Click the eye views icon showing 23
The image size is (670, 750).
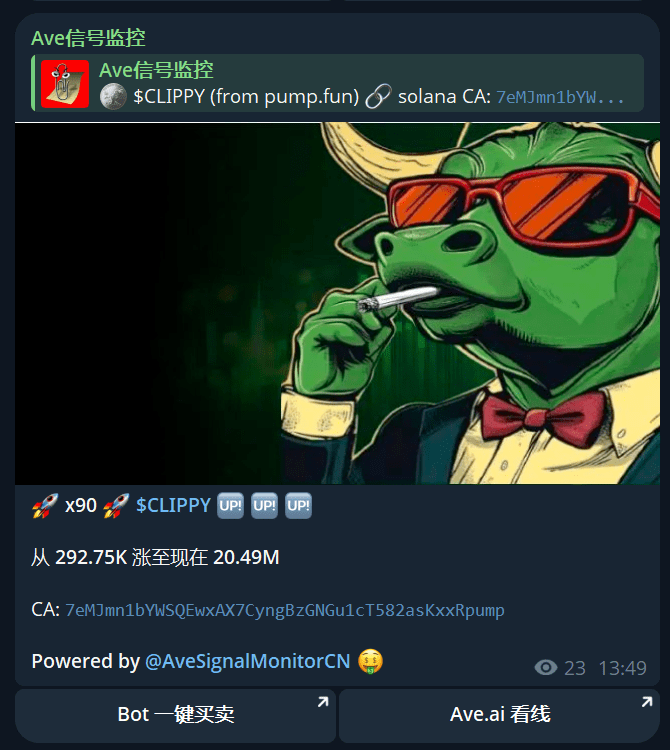tap(546, 668)
